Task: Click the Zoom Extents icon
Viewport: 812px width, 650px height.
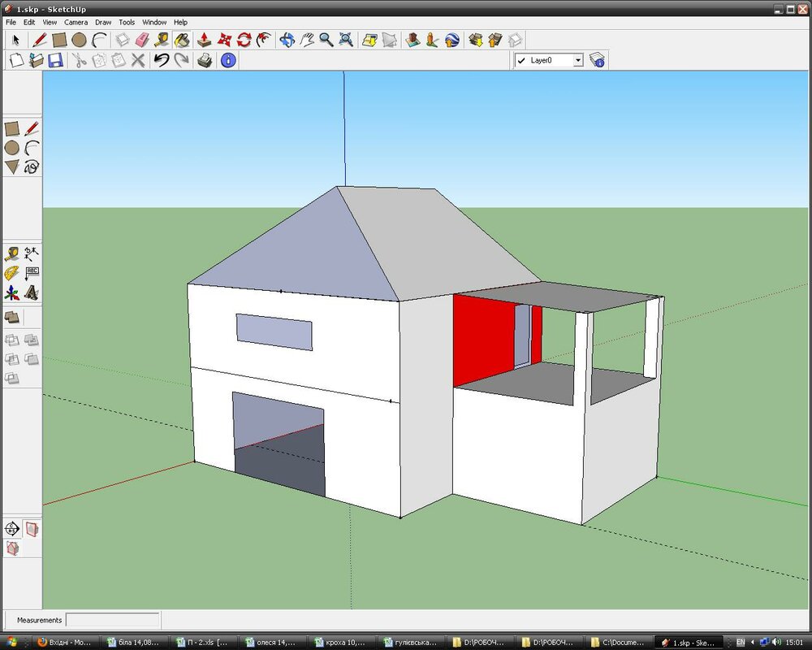Action: point(346,40)
